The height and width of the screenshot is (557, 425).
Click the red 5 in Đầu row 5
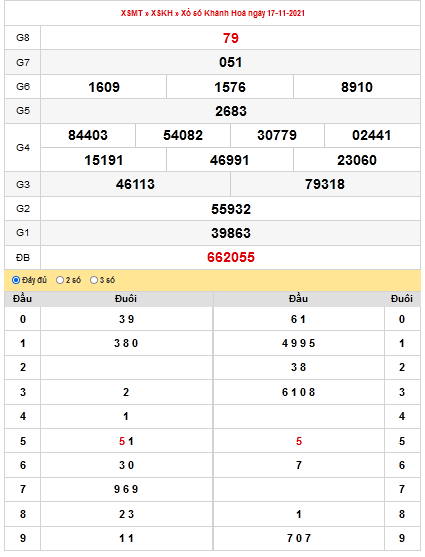(x=122, y=441)
